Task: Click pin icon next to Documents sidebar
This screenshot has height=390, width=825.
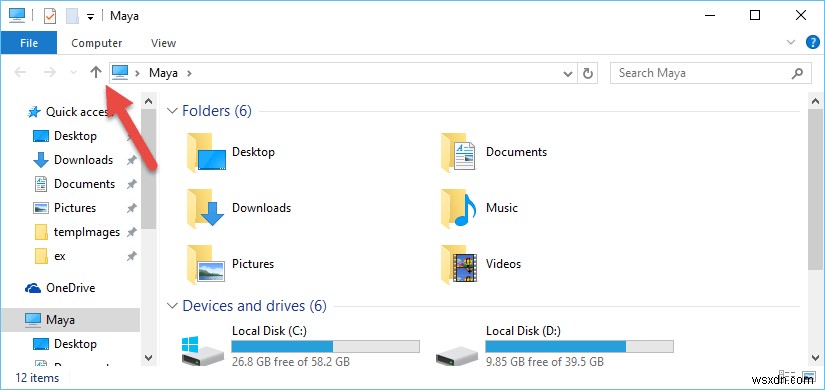Action: click(x=132, y=184)
